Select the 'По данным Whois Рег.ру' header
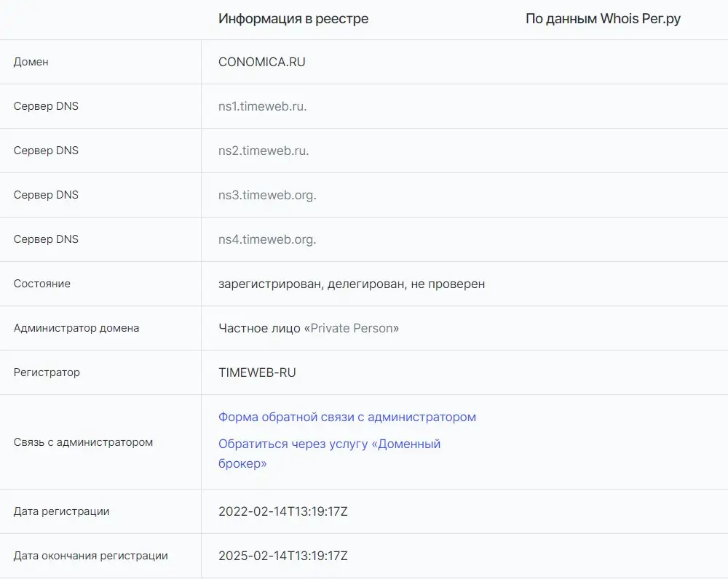The image size is (728, 579). (603, 19)
